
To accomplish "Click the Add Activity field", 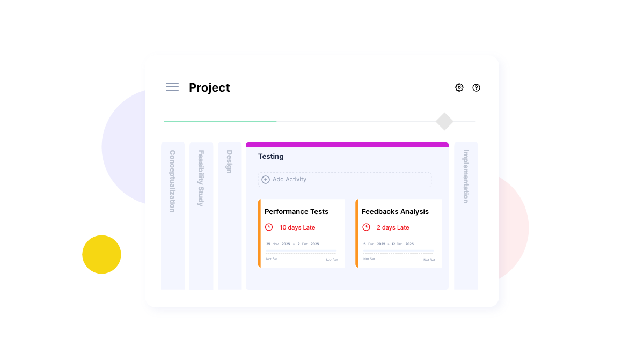I will tap(345, 180).
